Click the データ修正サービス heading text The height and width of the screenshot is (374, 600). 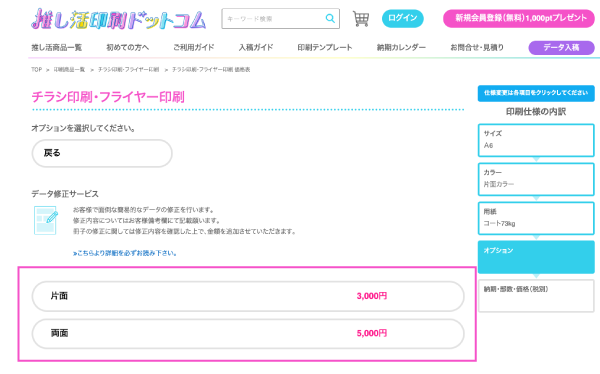65,194
